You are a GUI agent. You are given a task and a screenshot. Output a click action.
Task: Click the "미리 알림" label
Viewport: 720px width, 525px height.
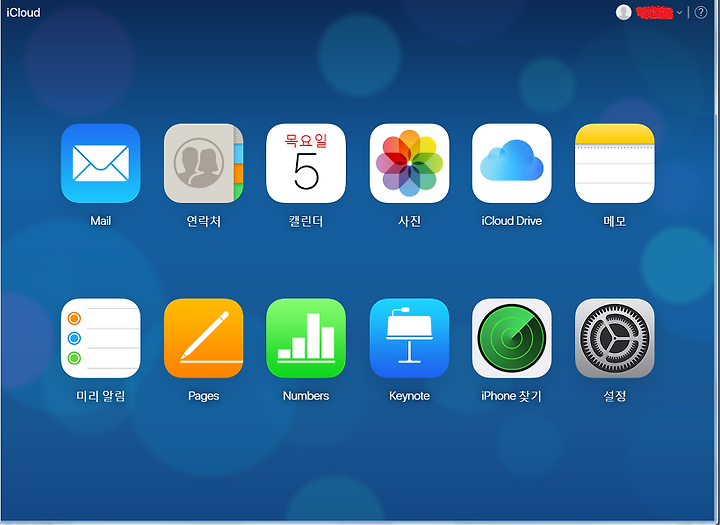(101, 396)
